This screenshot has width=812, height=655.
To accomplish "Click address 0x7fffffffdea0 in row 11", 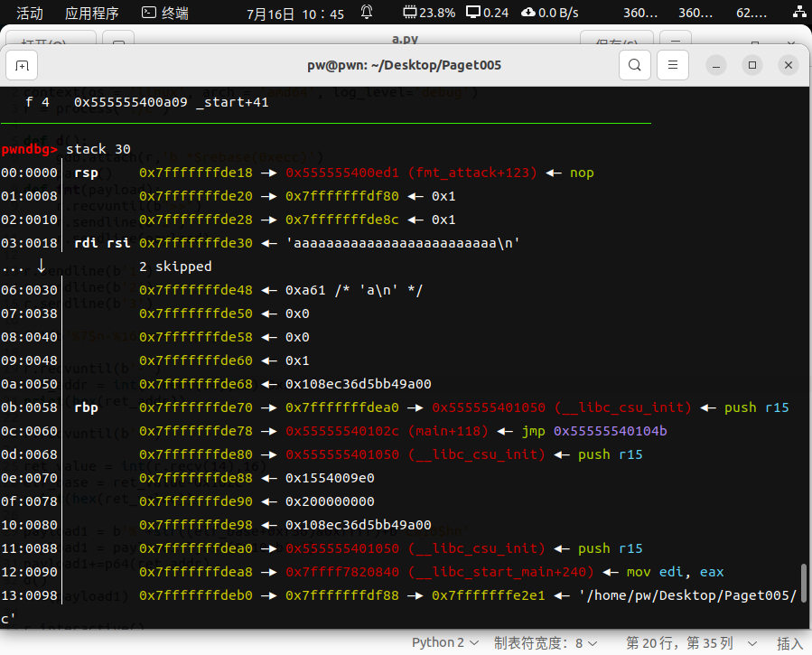I will click(x=196, y=548).
